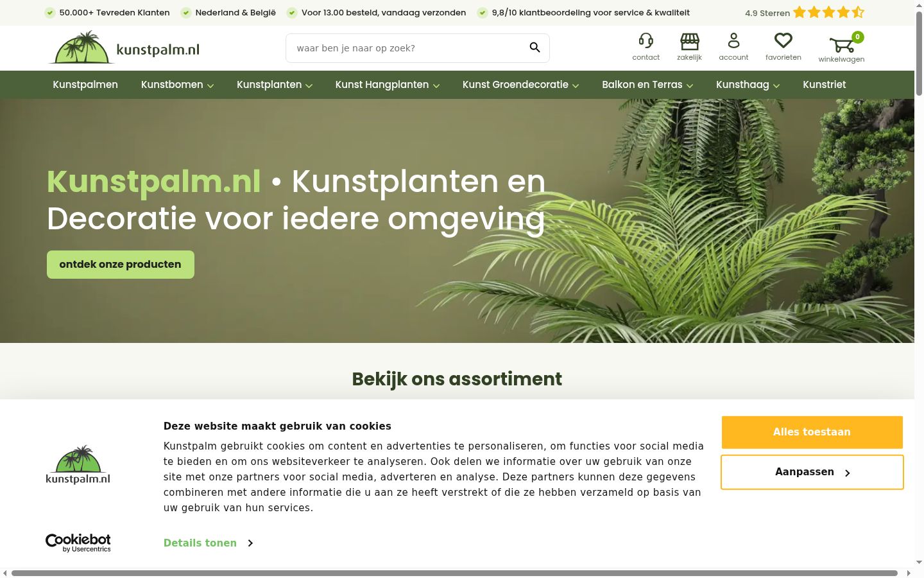This screenshot has width=924, height=578.
Task: Click the kunstpalm.nl header logo
Action: click(125, 48)
